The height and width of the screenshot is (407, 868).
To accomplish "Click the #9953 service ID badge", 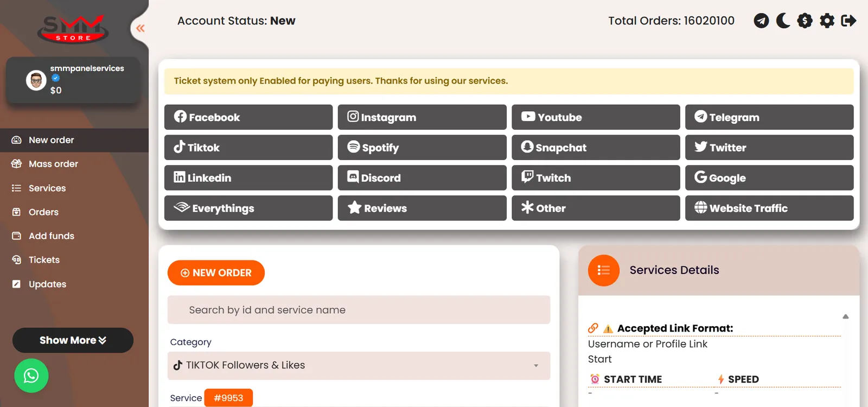I will pyautogui.click(x=228, y=398).
